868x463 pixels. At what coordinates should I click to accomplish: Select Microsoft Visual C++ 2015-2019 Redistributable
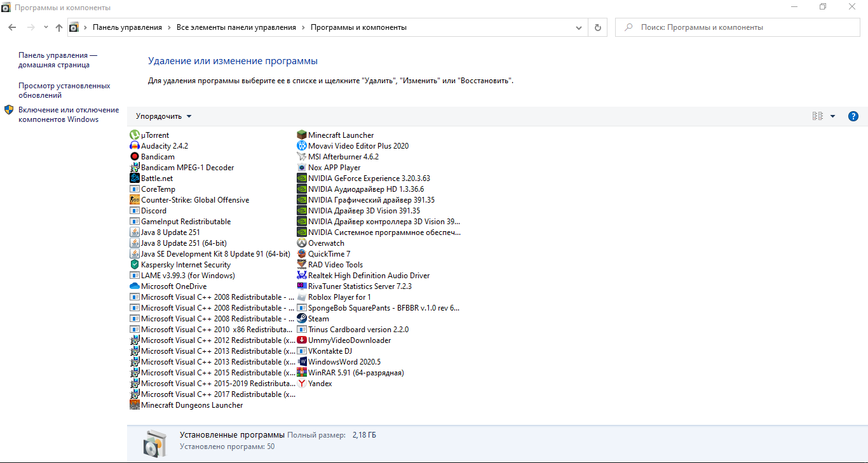(x=212, y=383)
